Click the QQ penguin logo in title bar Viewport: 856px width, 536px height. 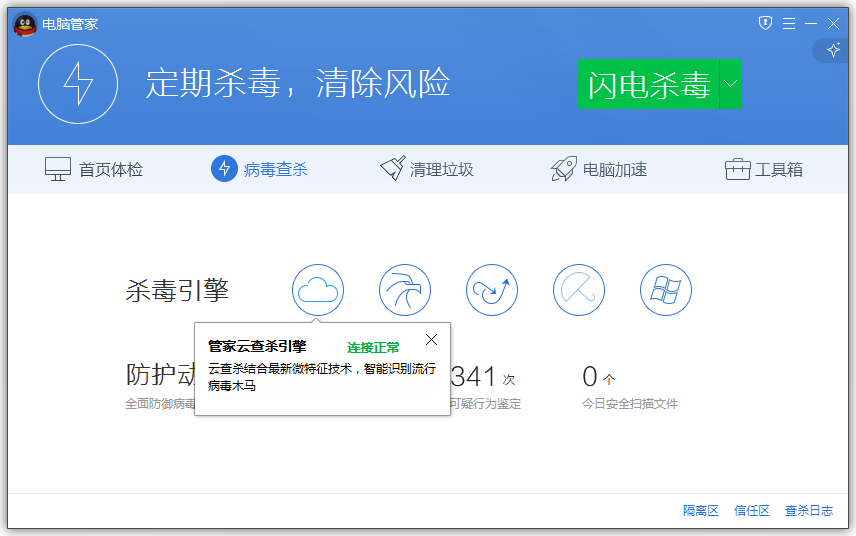click(x=25, y=25)
